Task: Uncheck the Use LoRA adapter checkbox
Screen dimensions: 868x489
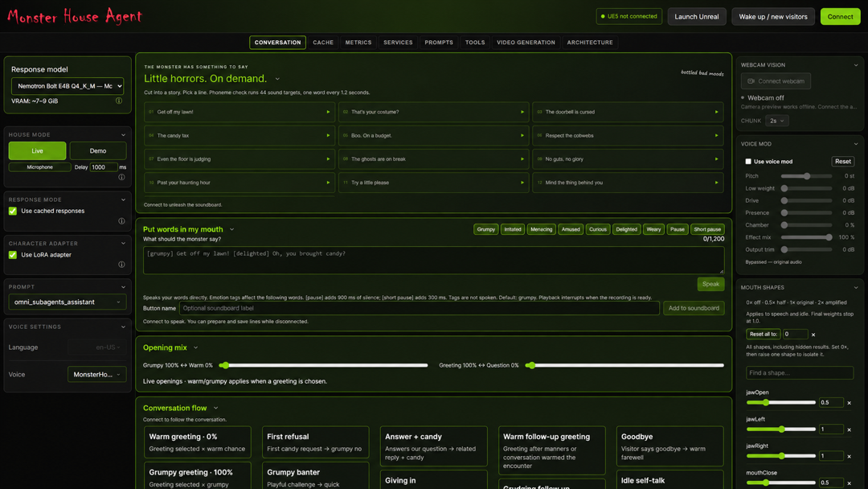Action: coord(13,255)
